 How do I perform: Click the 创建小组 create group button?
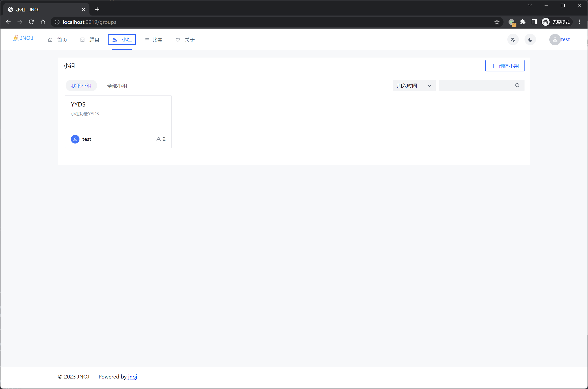[x=505, y=66]
